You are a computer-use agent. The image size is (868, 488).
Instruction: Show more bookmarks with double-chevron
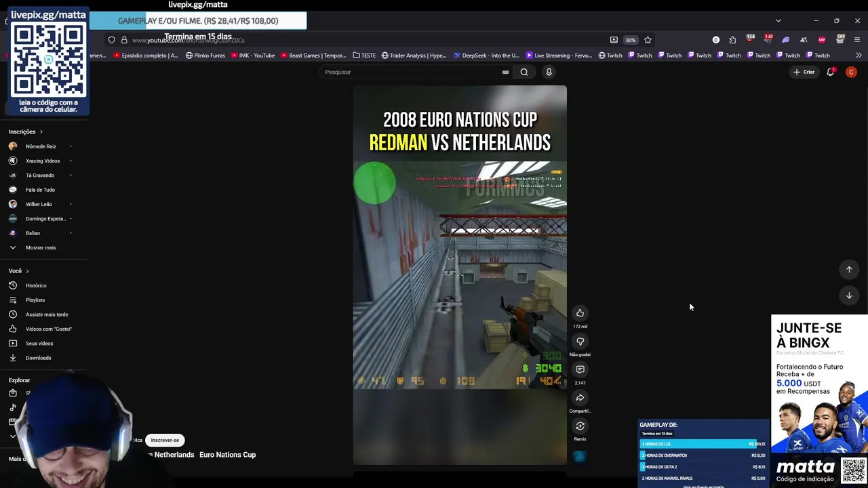(x=859, y=56)
